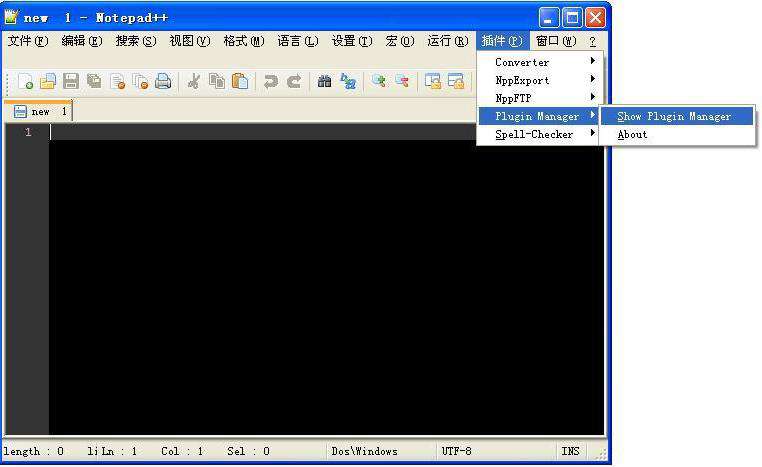Switch to the new 1 document tab

38,111
